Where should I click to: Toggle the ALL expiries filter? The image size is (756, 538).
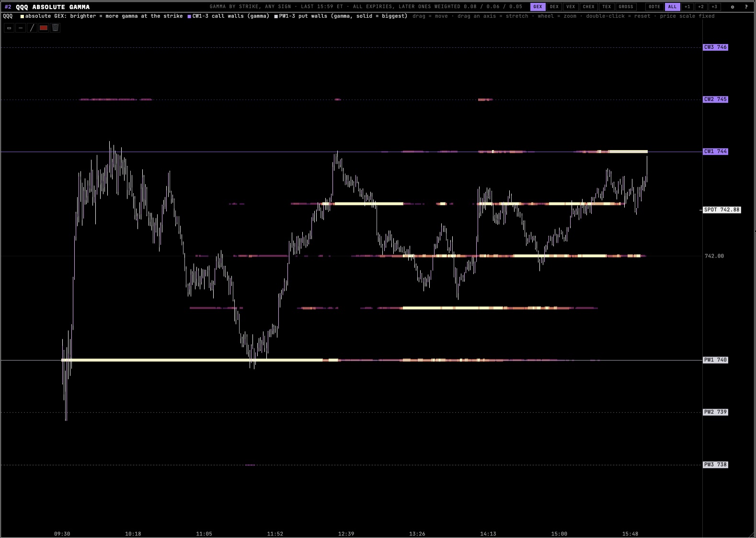tap(672, 7)
